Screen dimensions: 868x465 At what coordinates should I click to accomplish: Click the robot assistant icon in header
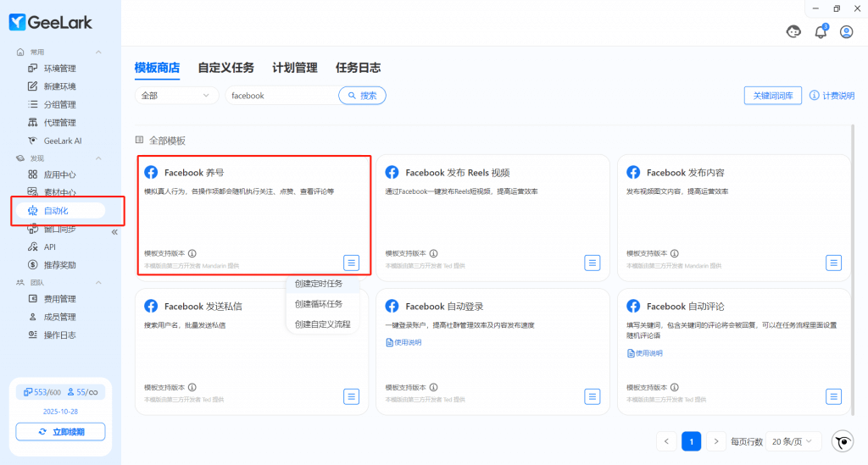[x=793, y=32]
